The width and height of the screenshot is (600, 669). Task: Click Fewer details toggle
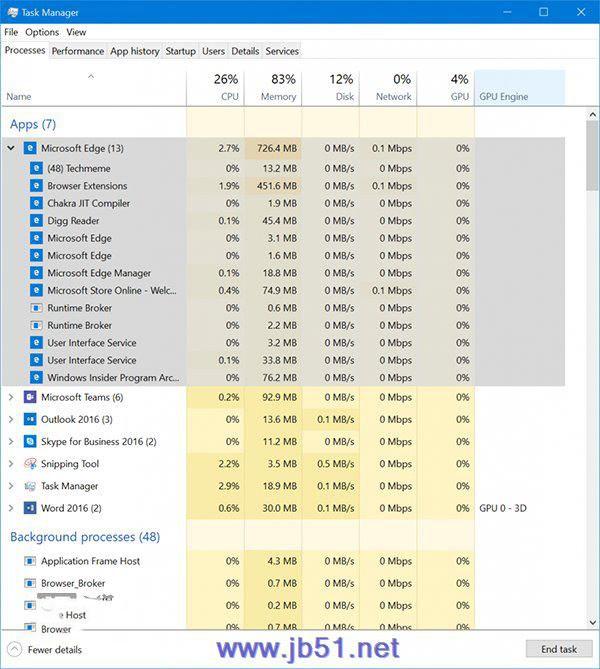pos(45,649)
